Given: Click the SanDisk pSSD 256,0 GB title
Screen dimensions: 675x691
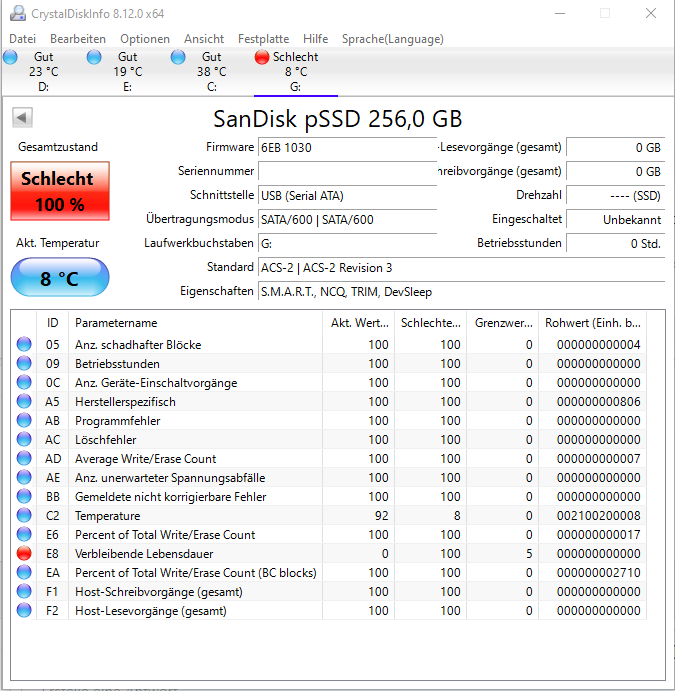Looking at the screenshot, I should tap(338, 119).
